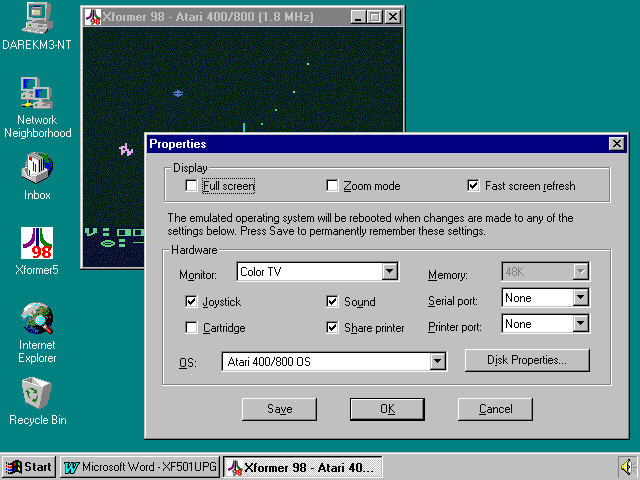The image size is (640, 480).
Task: Open the Start menu
Action: pyautogui.click(x=29, y=467)
